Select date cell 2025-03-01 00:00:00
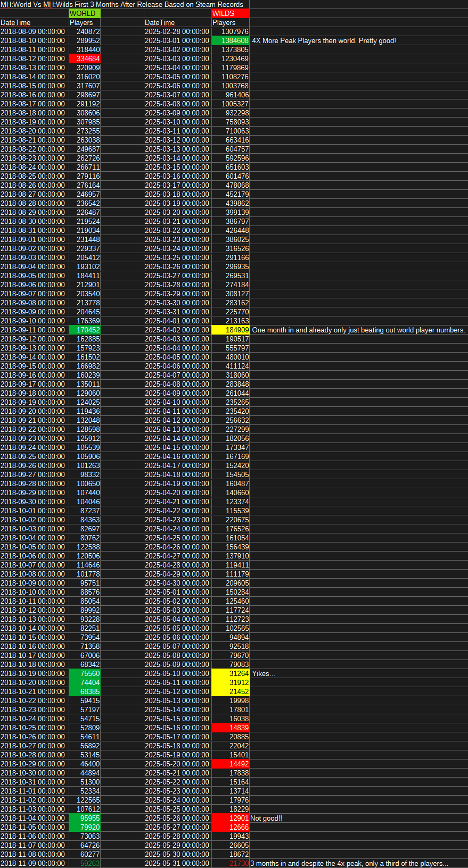 [x=178, y=40]
